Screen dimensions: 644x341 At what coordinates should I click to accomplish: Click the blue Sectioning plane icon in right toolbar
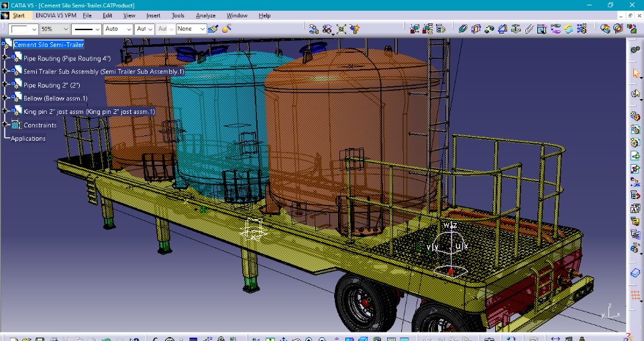636,273
